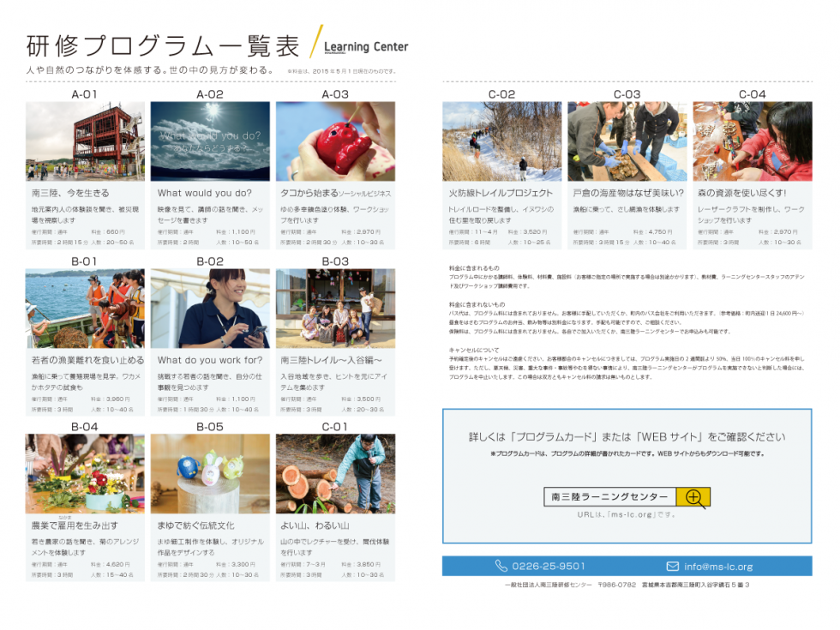Click the C-04 woodcraft workshop photo
Viewport: 840px width, 630px height.
tap(753, 141)
